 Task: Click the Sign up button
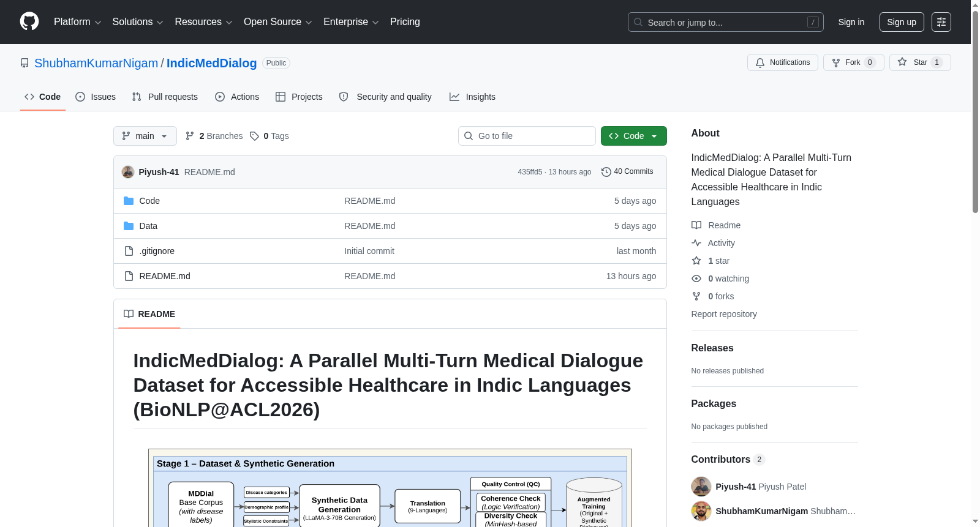tap(902, 22)
